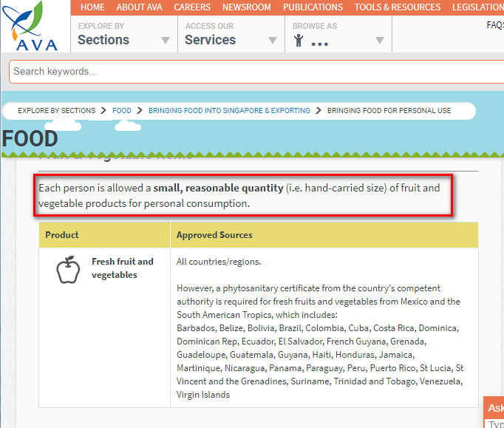
Task: Click the FAQs link
Action: (494, 24)
